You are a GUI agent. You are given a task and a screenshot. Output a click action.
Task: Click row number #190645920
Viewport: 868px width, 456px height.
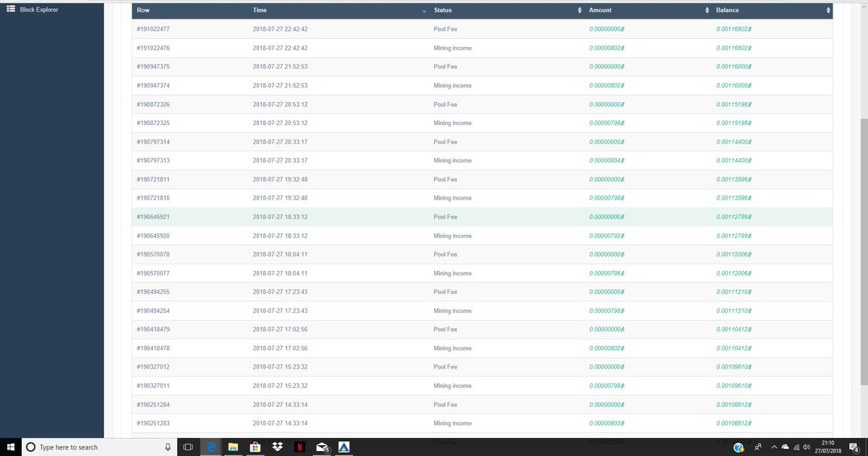[x=153, y=236]
